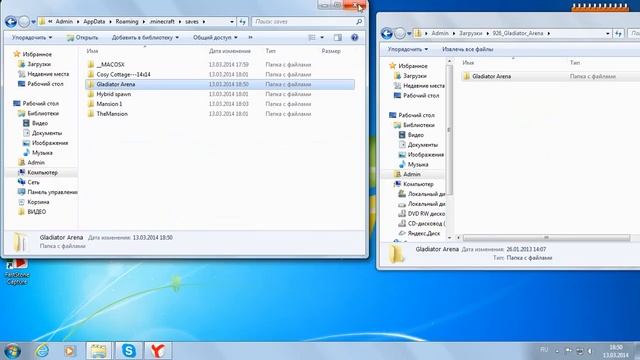Open the help icon in saves window

tap(355, 38)
